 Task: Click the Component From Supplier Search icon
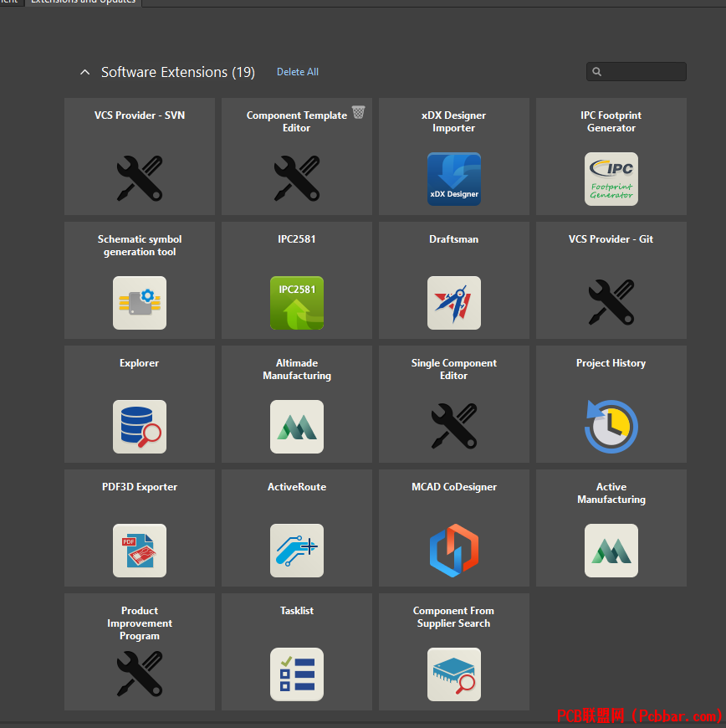pyautogui.click(x=454, y=674)
